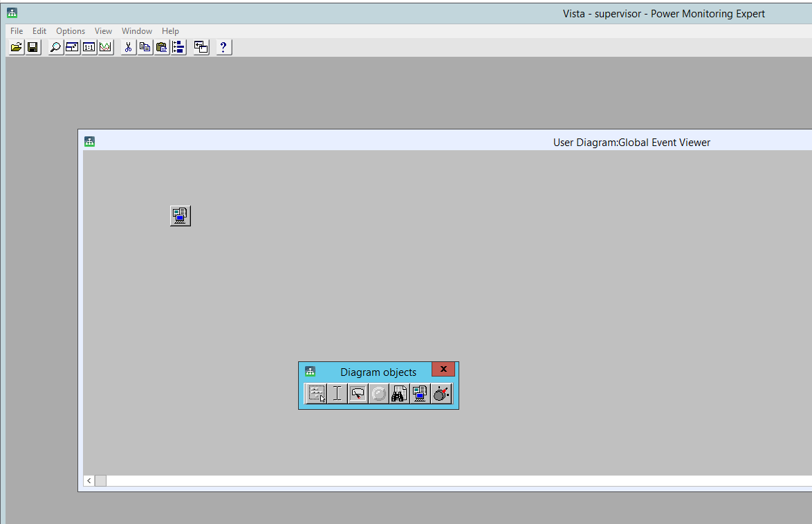
Task: Click the Paste clipboard icon
Action: click(162, 48)
